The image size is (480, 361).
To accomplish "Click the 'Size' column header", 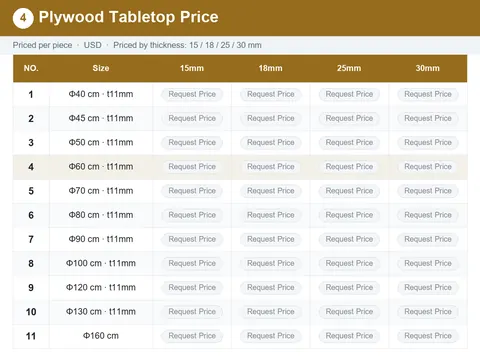I will [x=101, y=68].
